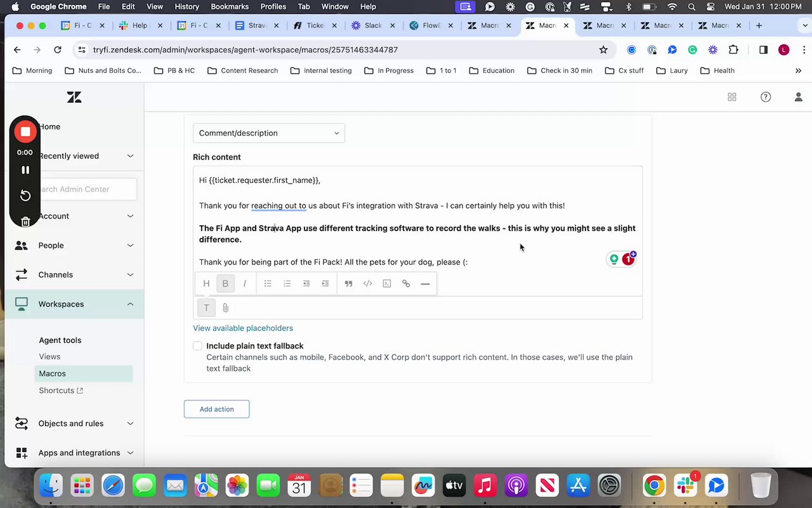Viewport: 812px width, 508px height.
Task: Open the Bookmarks menu in menu bar
Action: [230, 6]
